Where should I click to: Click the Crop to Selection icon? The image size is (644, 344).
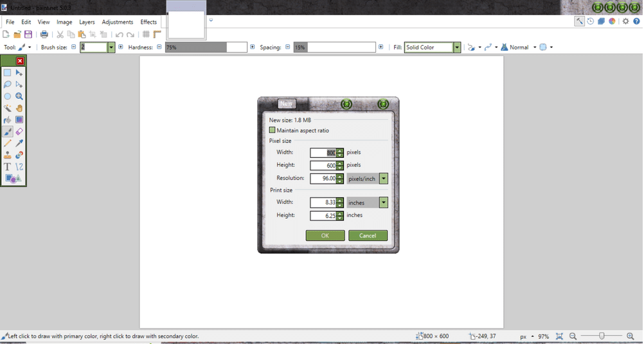(93, 35)
